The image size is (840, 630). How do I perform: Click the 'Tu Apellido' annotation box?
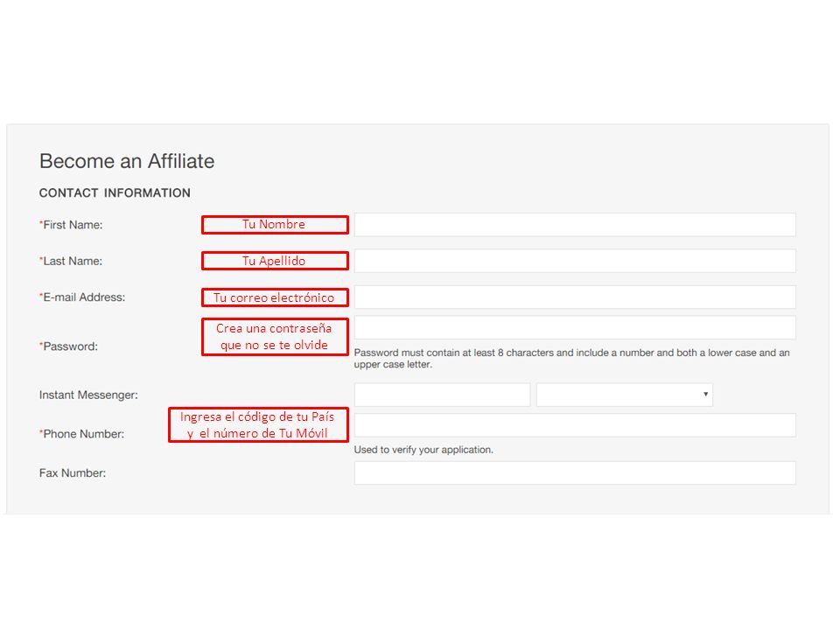click(x=275, y=261)
